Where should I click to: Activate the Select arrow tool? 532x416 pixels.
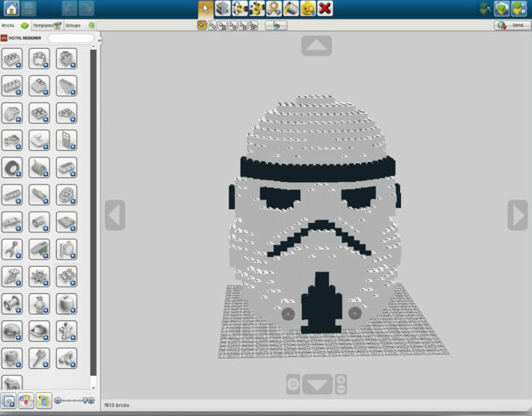point(205,9)
